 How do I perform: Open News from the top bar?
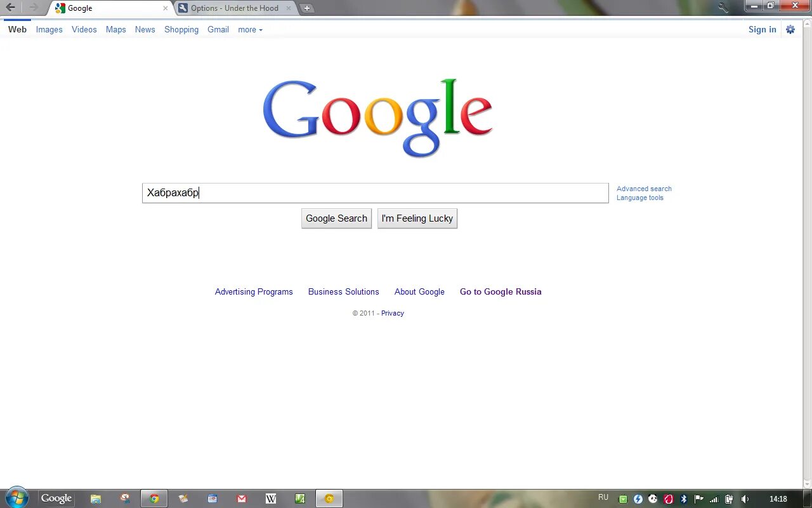point(145,29)
